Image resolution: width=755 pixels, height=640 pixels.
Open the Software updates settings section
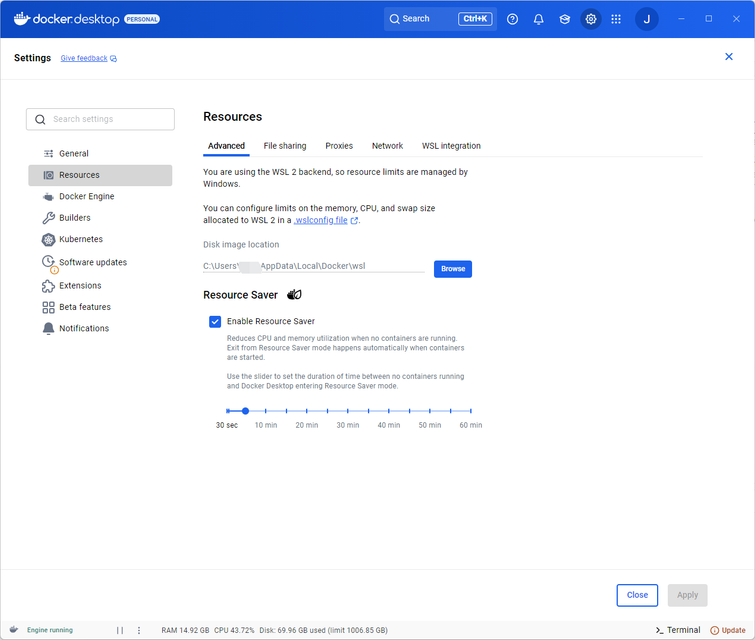click(100, 262)
